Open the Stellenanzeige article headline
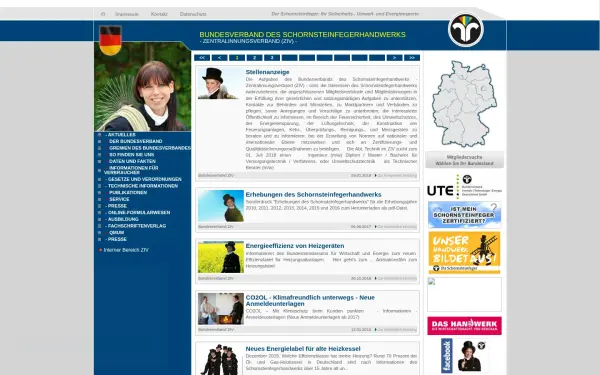This screenshot has width=600, height=375. (267, 72)
